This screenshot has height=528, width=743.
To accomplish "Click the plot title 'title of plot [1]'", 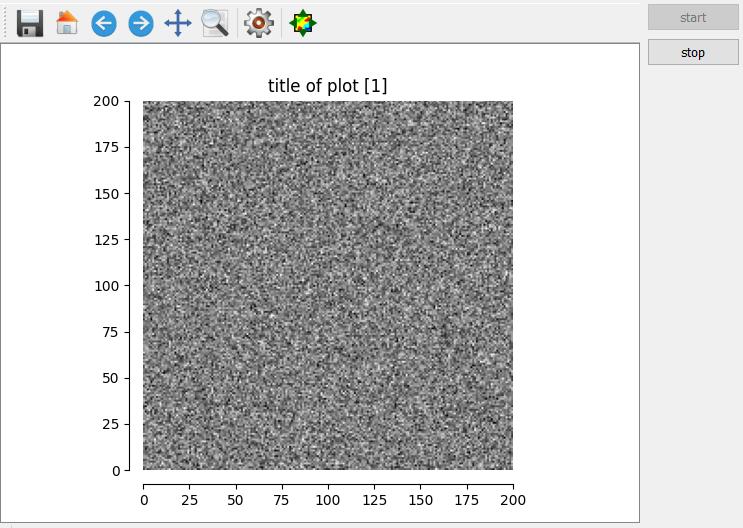I will click(x=327, y=86).
